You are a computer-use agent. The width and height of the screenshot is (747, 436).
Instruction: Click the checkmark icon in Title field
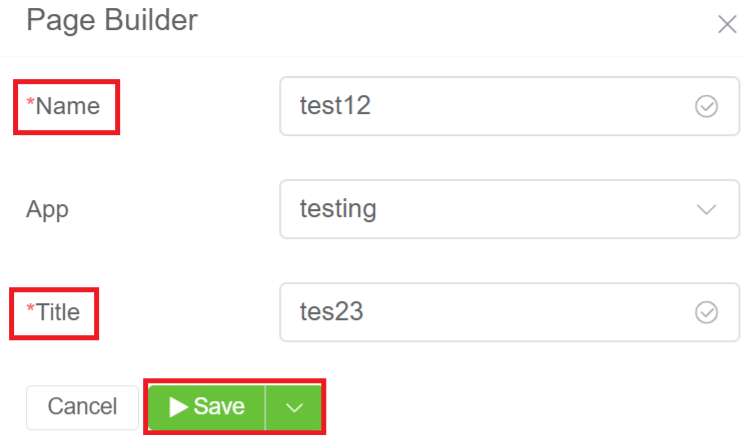tap(706, 313)
